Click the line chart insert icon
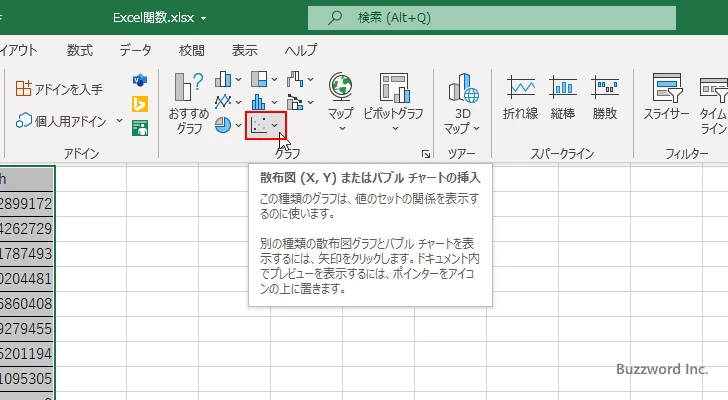This screenshot has width=728, height=400. click(223, 102)
